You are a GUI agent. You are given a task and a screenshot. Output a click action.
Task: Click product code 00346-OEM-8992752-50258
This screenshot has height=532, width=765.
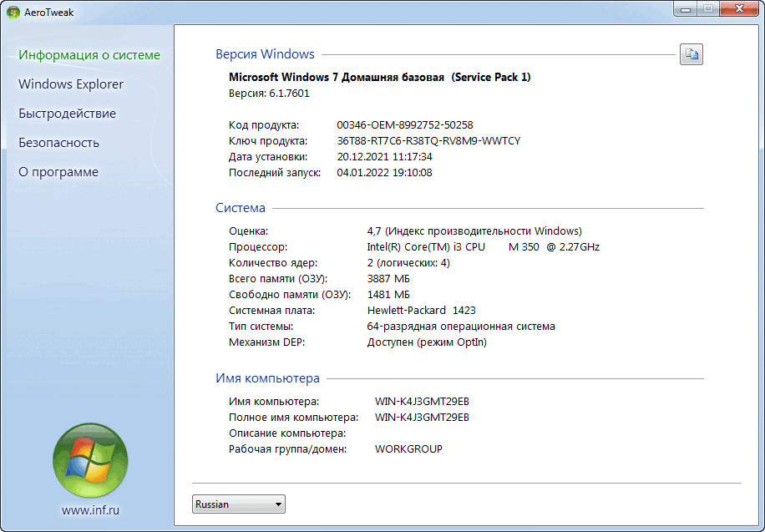(x=405, y=125)
